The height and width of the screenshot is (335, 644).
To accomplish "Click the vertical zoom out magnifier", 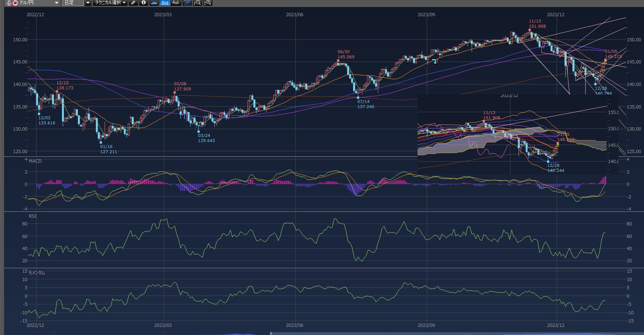I will [197, 3].
